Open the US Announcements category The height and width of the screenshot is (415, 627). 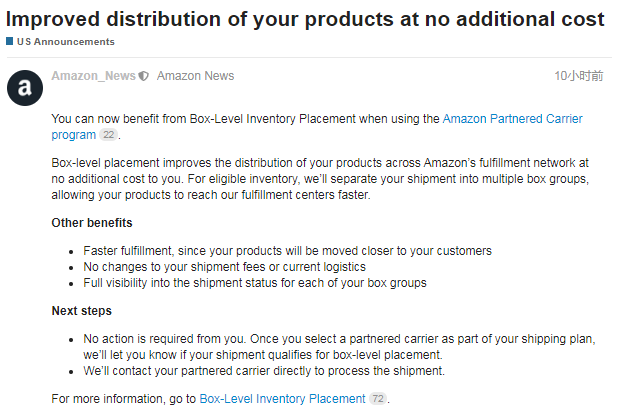tap(65, 42)
